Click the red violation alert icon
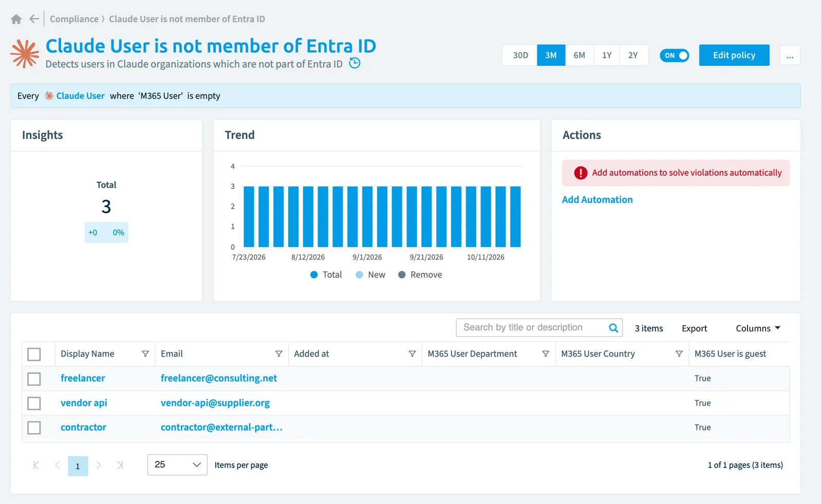The image size is (822, 504). [x=581, y=173]
